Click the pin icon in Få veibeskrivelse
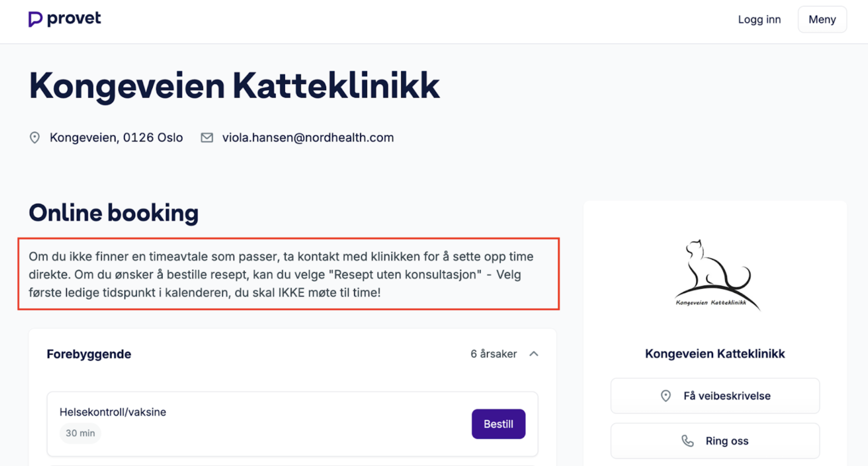The width and height of the screenshot is (868, 466). click(665, 396)
